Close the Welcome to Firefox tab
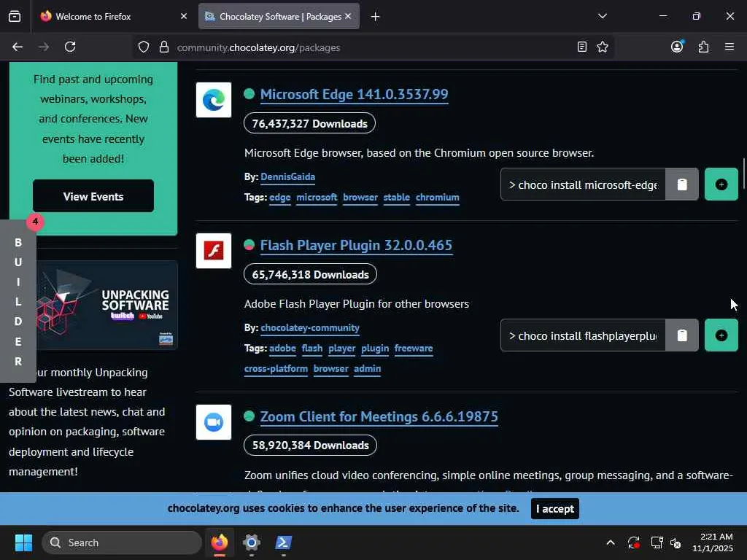Image resolution: width=747 pixels, height=560 pixels. pos(183,16)
